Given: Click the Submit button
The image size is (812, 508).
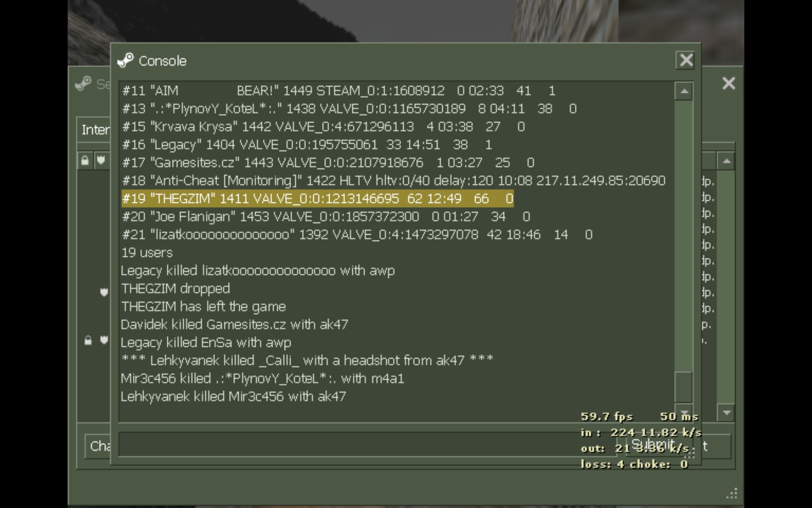Looking at the screenshot, I should (x=652, y=445).
